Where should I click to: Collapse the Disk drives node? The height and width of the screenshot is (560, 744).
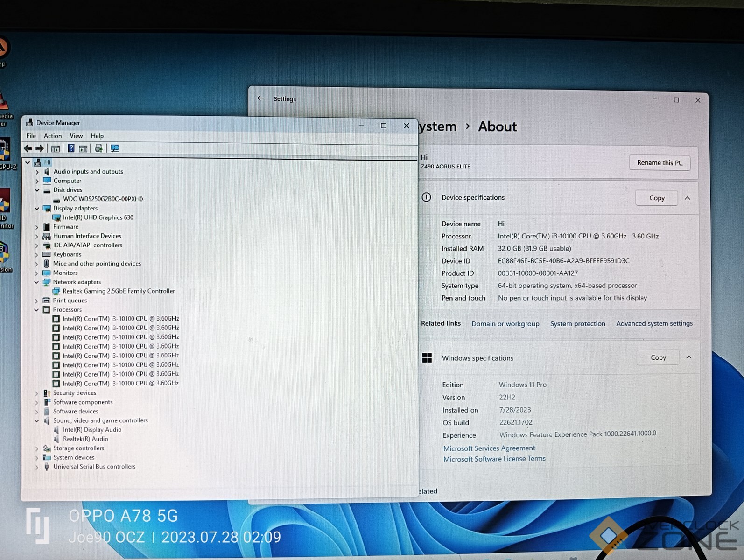point(37,190)
